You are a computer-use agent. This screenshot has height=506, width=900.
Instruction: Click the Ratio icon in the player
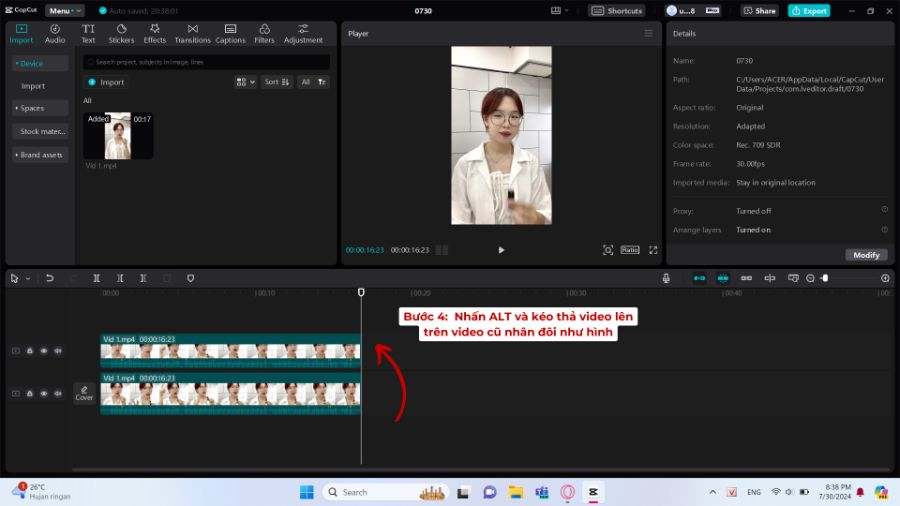(x=630, y=250)
